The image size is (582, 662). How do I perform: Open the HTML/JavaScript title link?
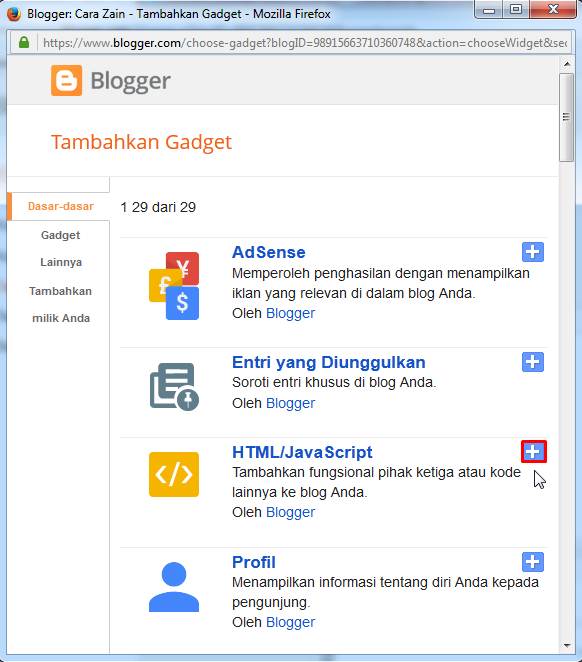click(x=302, y=452)
